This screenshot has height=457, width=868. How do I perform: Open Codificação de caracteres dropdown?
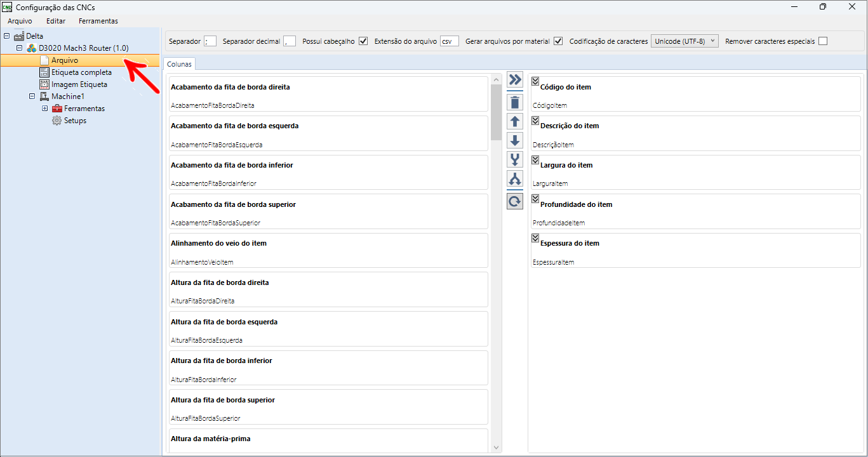684,41
